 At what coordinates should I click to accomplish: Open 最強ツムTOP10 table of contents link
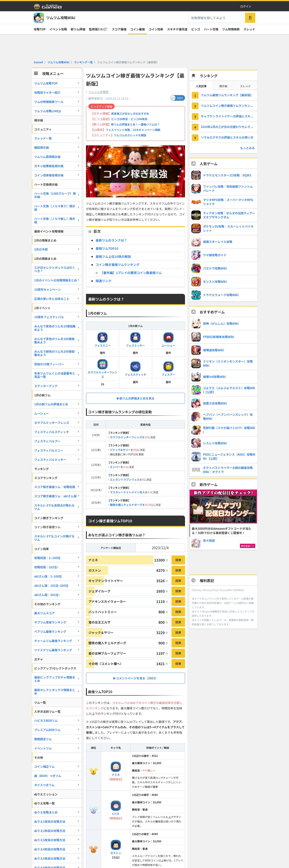click(107, 248)
